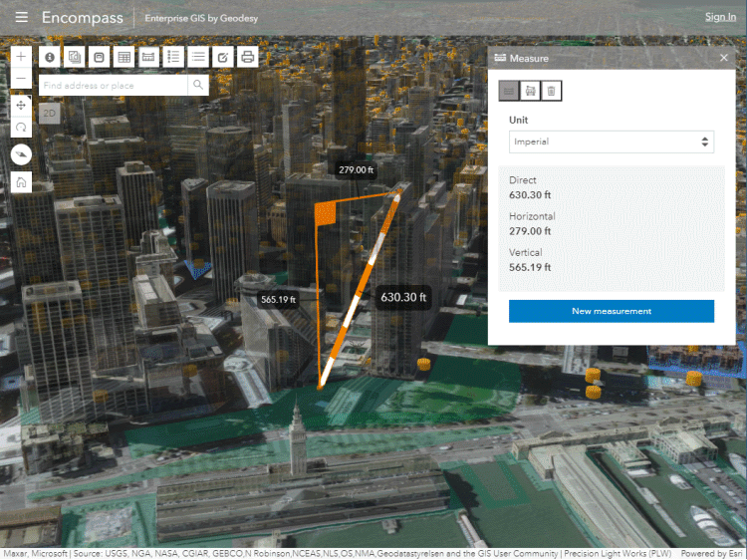The image size is (747, 560).
Task: Switch the view to 2D
Action: pos(50,114)
